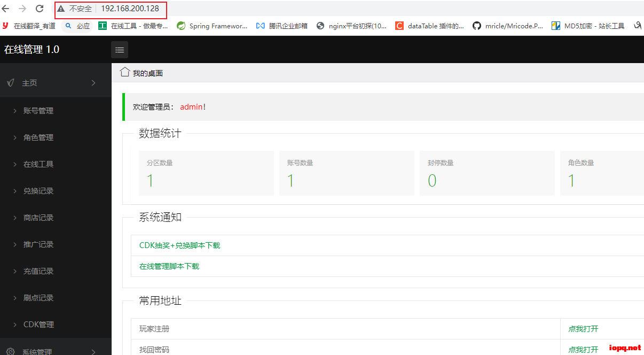Open the Spring Framework bookmark
This screenshot has height=355, width=644.
pyautogui.click(x=212, y=26)
